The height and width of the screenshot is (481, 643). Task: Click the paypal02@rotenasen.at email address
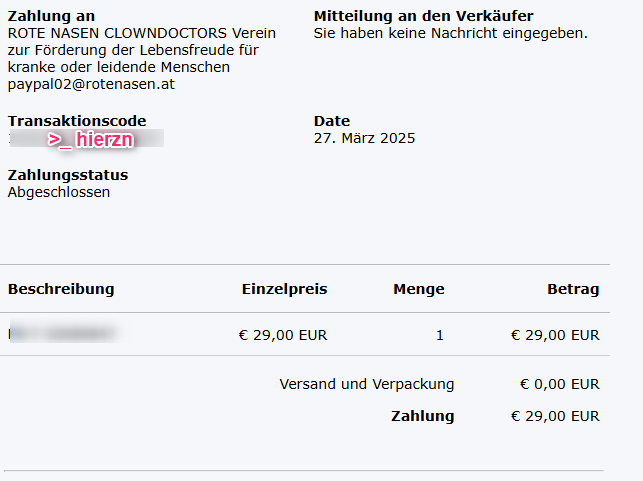point(91,84)
